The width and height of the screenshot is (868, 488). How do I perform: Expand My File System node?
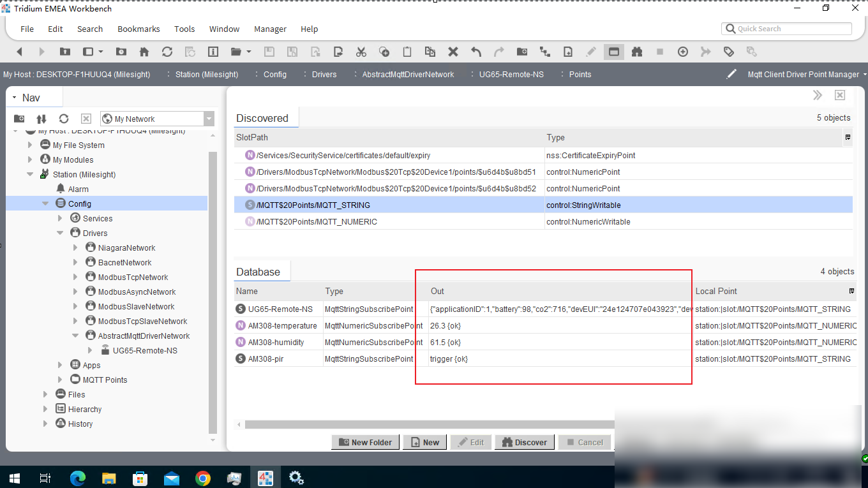[x=29, y=145]
